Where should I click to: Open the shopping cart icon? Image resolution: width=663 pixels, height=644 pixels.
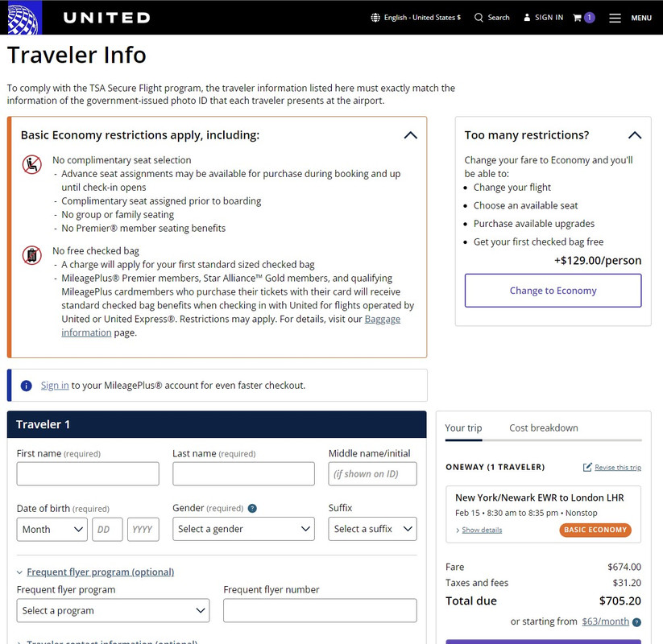[x=577, y=18]
